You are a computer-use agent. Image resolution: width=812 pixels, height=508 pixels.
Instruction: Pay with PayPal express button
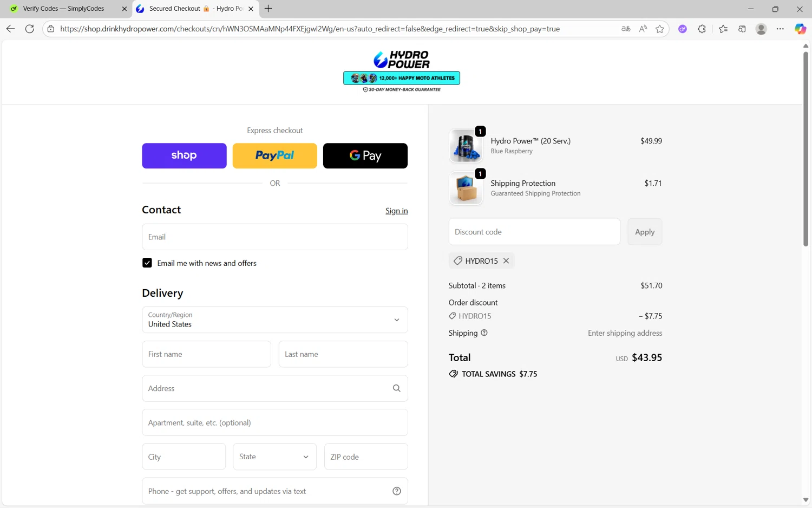click(x=275, y=155)
